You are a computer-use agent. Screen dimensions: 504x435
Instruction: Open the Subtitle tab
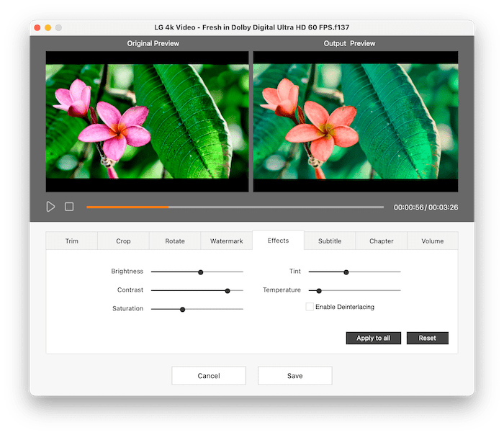click(x=330, y=241)
